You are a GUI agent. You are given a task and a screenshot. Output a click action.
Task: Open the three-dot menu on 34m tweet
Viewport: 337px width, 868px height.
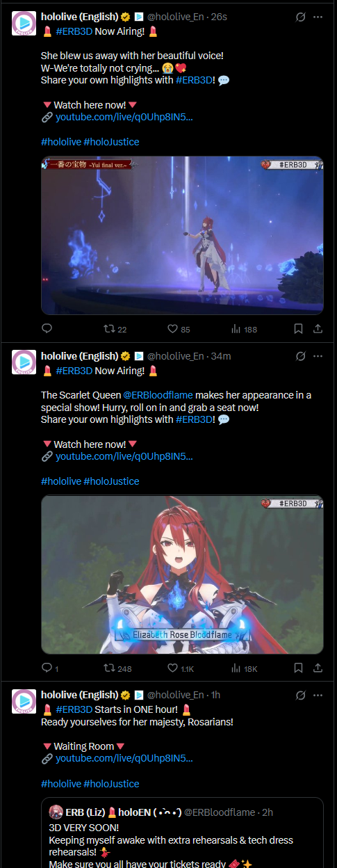point(318,355)
